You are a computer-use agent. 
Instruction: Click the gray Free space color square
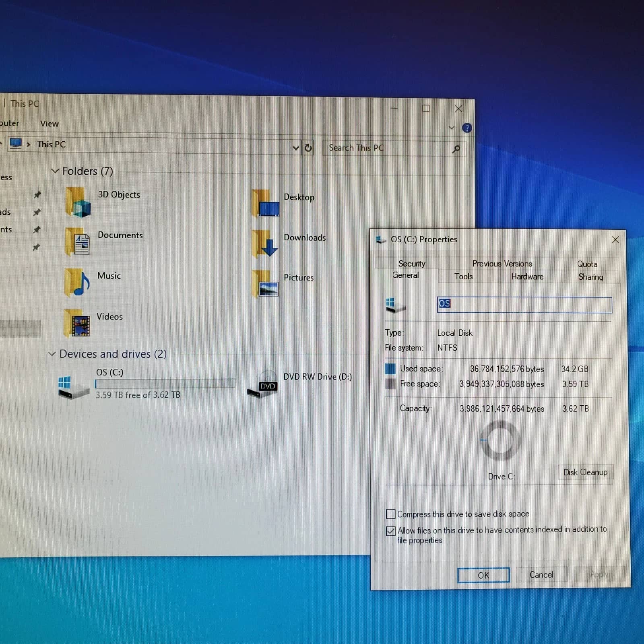390,384
